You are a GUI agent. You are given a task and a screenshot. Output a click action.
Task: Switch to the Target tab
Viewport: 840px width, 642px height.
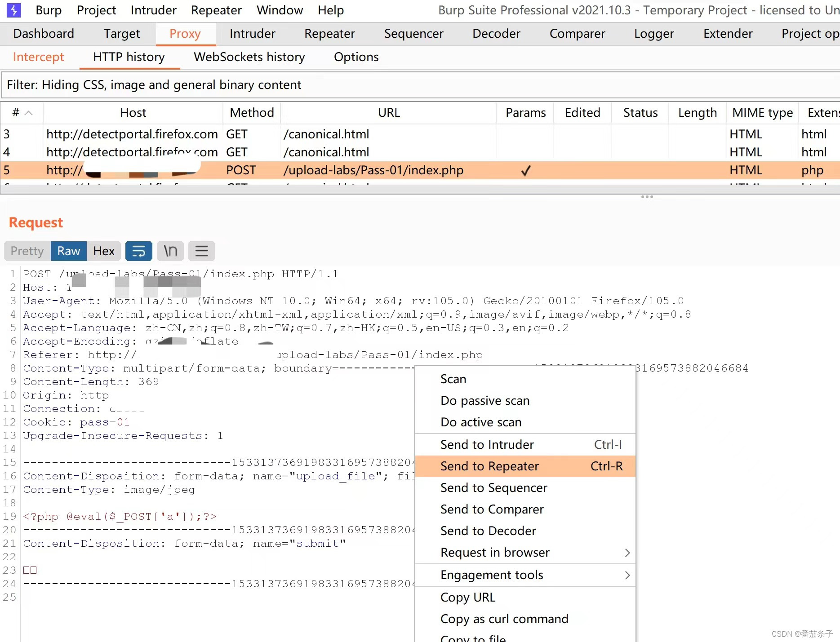click(122, 34)
